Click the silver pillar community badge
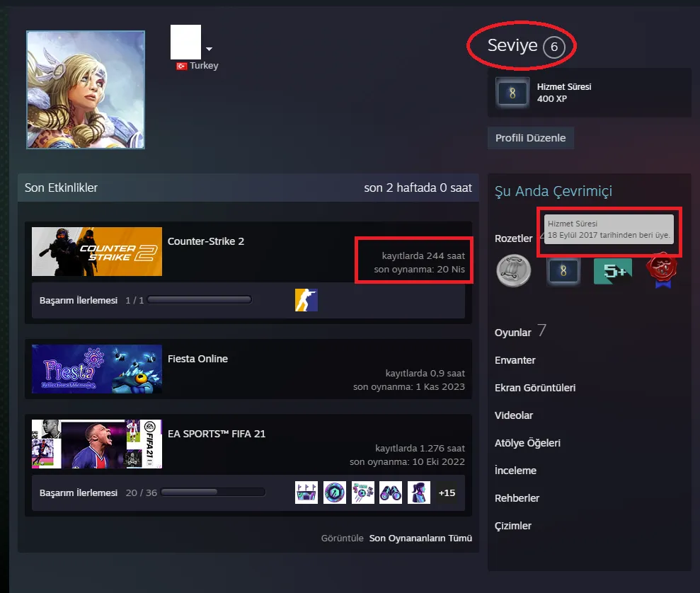Viewport: 700px width, 593px height. pos(515,272)
